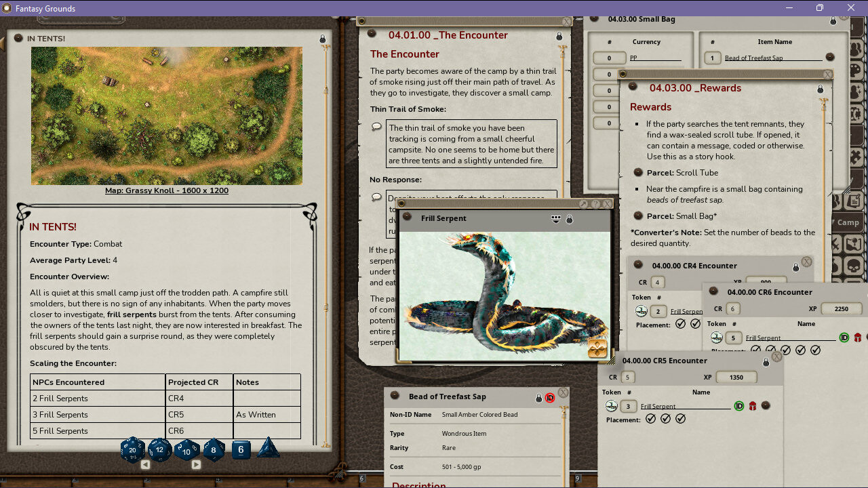This screenshot has height=488, width=868.
Task: Click the XP field of the CR6 Encounter
Action: coord(842,308)
